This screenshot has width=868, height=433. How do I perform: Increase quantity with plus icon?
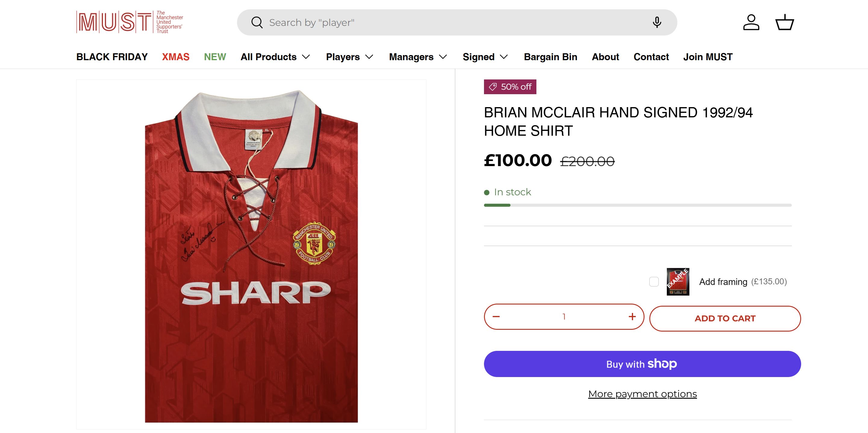pyautogui.click(x=632, y=317)
